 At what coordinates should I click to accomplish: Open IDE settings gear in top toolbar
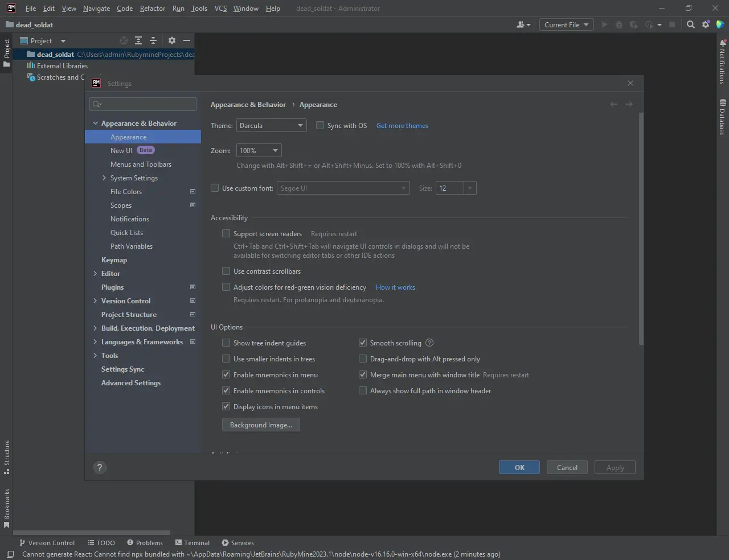pyautogui.click(x=706, y=24)
